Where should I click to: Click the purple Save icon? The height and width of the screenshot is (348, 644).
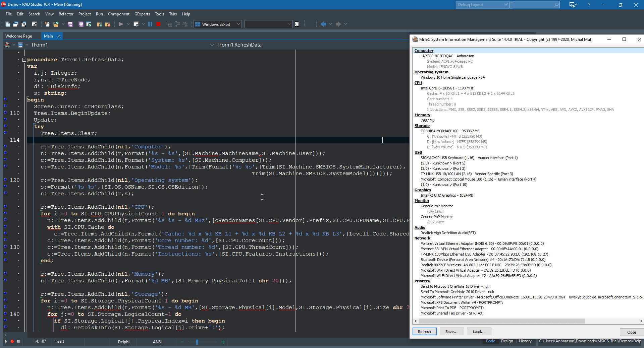click(70, 24)
